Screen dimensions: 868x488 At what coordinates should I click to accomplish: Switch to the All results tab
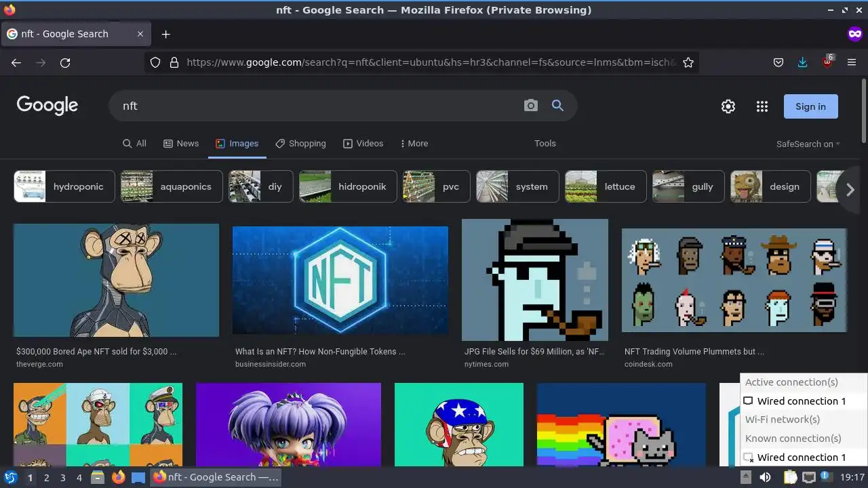pyautogui.click(x=134, y=144)
